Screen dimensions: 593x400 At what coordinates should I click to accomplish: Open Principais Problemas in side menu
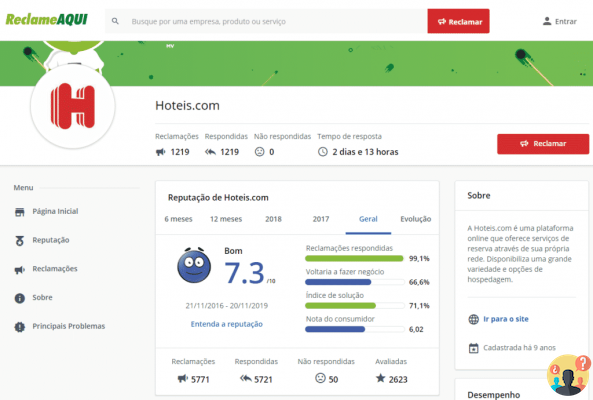tap(69, 326)
